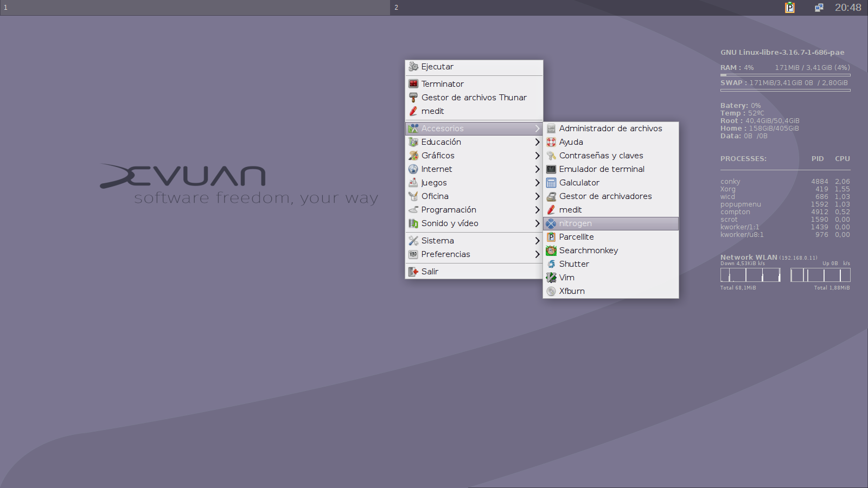
Task: Click the Shutter icon
Action: pyautogui.click(x=551, y=264)
